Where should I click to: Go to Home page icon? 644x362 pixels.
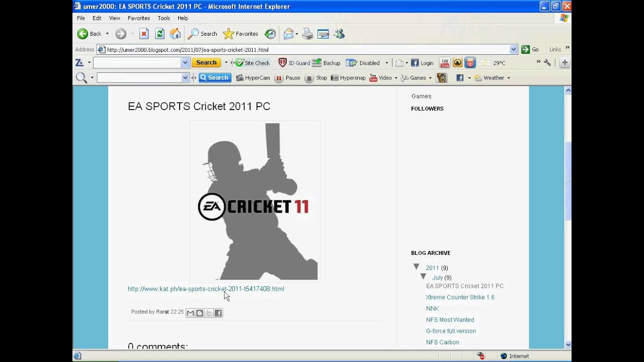point(175,34)
